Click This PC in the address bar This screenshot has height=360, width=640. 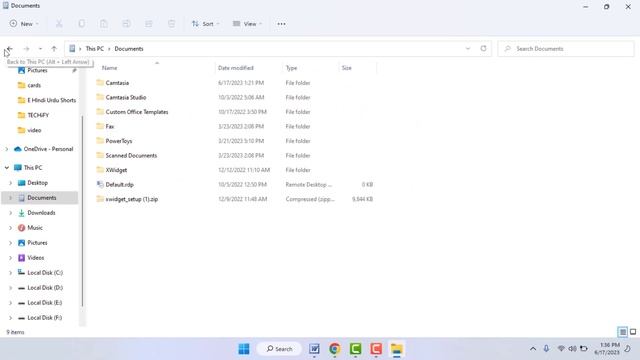[x=95, y=49]
